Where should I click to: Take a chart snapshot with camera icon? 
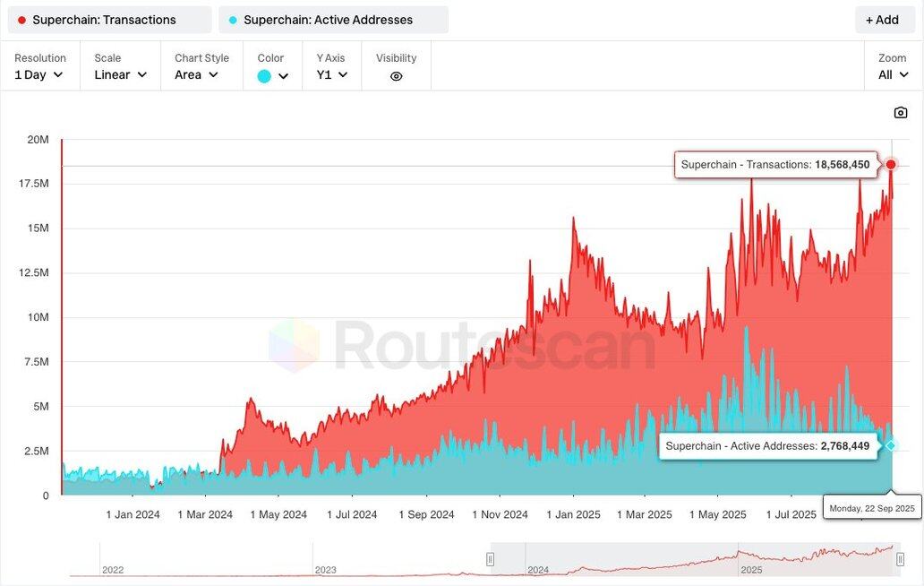coord(901,113)
